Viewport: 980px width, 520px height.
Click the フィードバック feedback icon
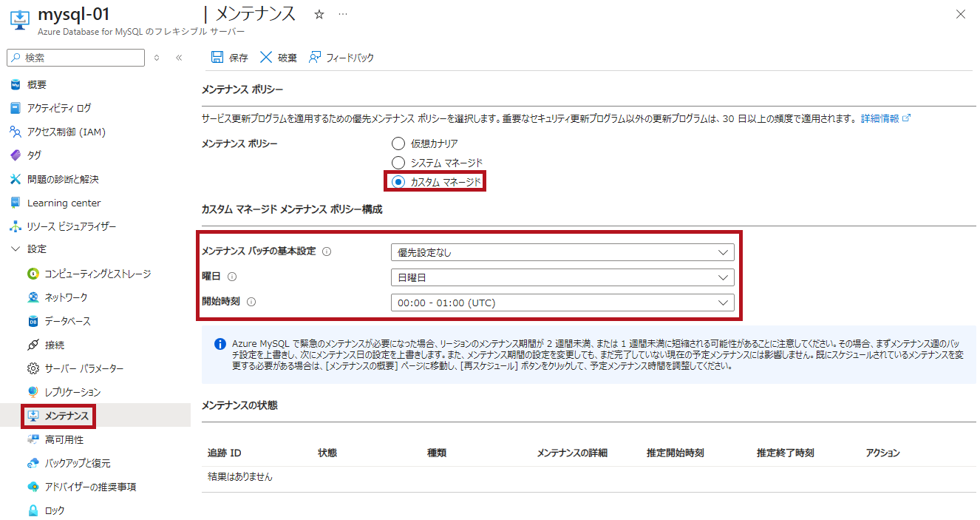point(315,58)
